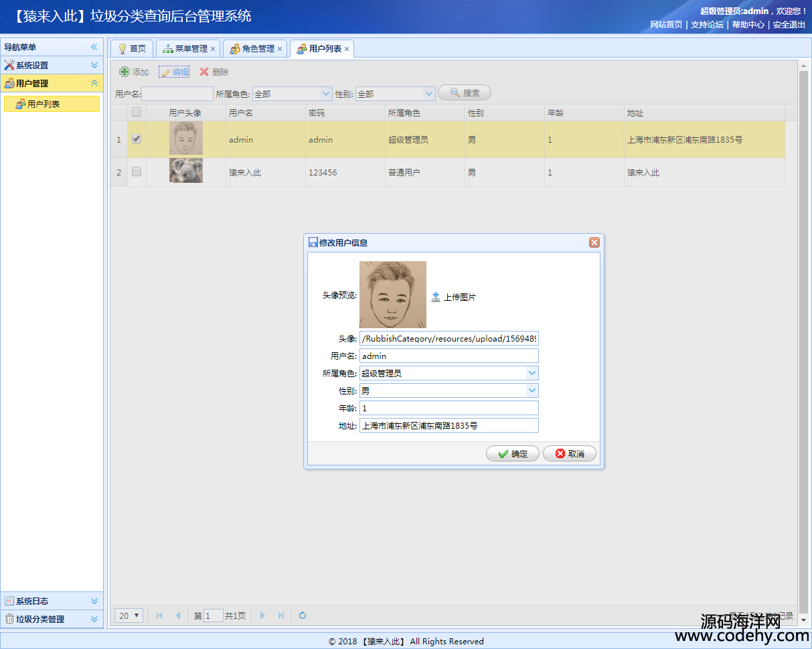Image resolution: width=812 pixels, height=649 pixels.
Task: Open the gender dropdown in dialog
Action: click(532, 390)
